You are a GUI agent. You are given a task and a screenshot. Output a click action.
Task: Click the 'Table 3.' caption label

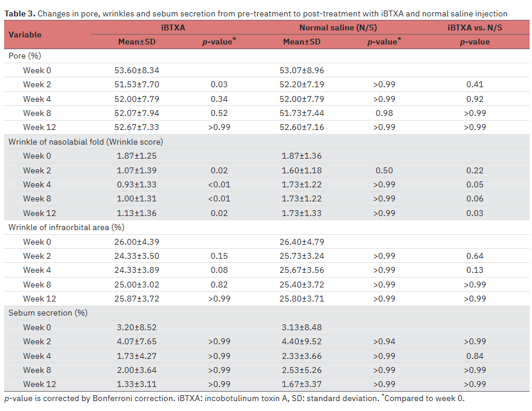point(20,13)
